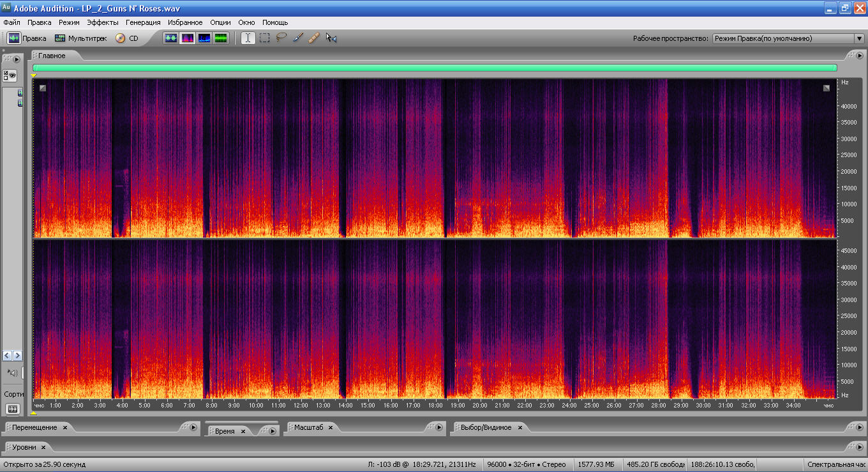This screenshot has width=868, height=472.
Task: Open Главное panel options menu arrow
Action: pyautogui.click(x=859, y=56)
